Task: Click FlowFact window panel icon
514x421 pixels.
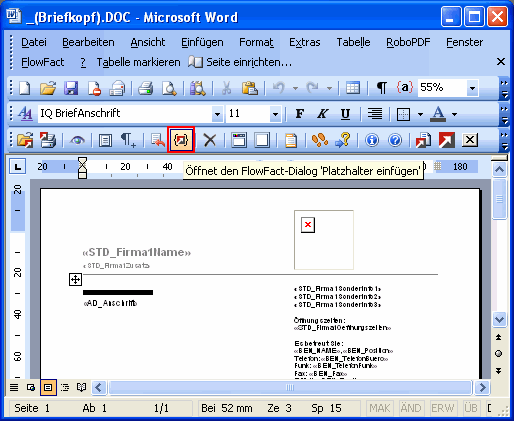Action: 239,140
